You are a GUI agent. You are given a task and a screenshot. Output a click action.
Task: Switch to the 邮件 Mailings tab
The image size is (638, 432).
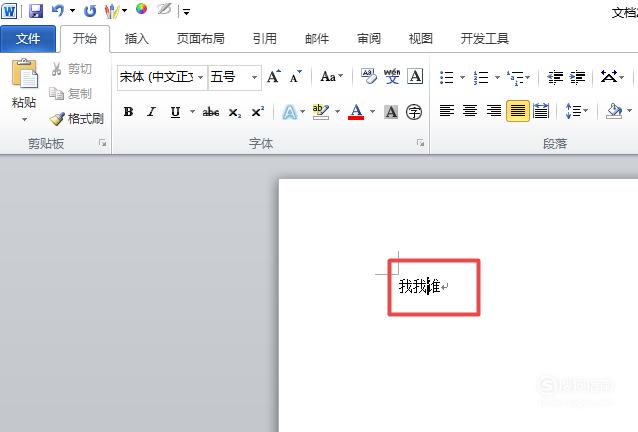click(x=317, y=39)
